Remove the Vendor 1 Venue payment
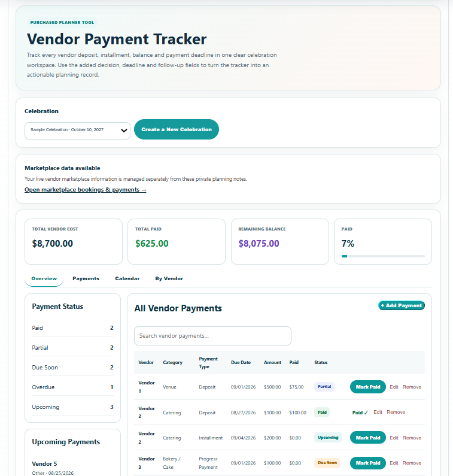 (412, 387)
